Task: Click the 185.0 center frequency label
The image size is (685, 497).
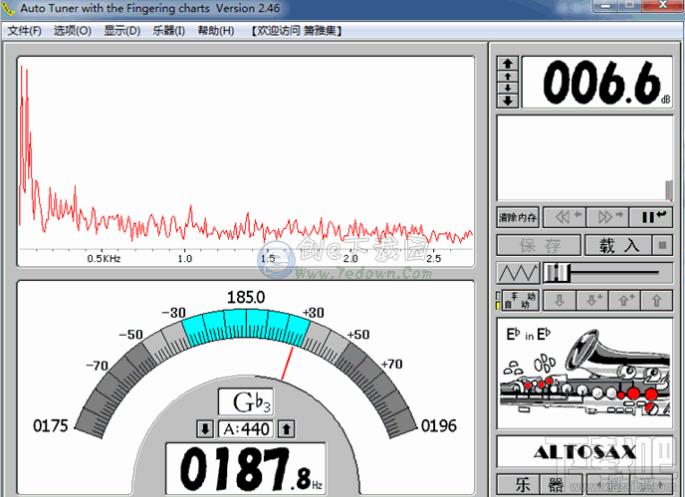Action: click(246, 297)
